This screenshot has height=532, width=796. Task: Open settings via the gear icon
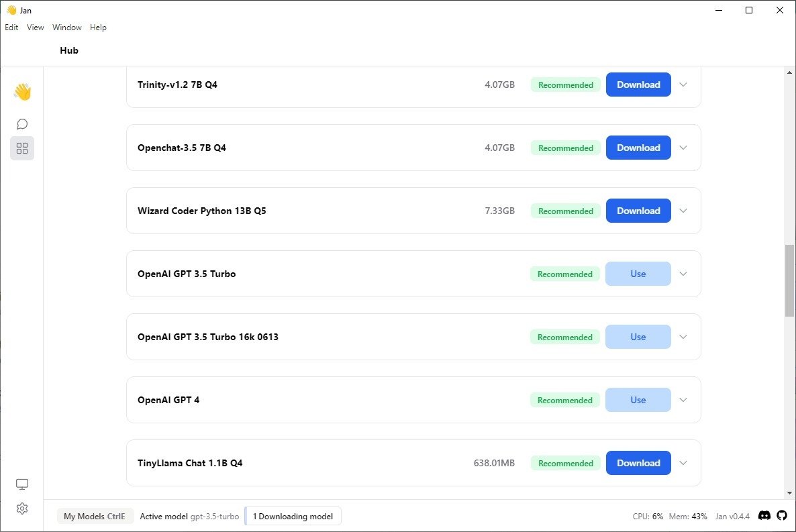(x=22, y=509)
